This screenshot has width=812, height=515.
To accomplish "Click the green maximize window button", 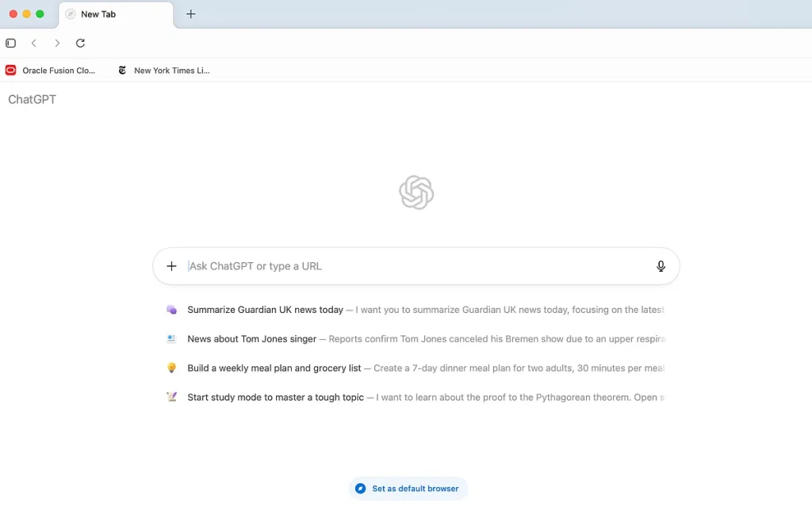I will [40, 14].
